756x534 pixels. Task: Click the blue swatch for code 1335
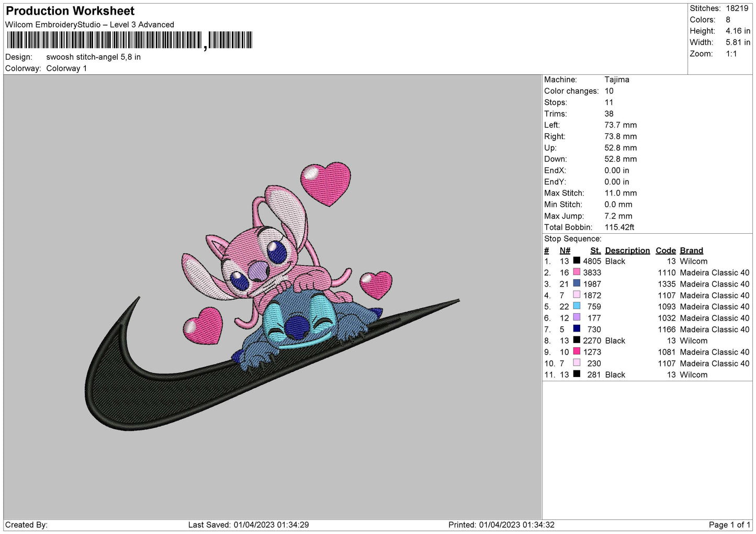tap(577, 283)
